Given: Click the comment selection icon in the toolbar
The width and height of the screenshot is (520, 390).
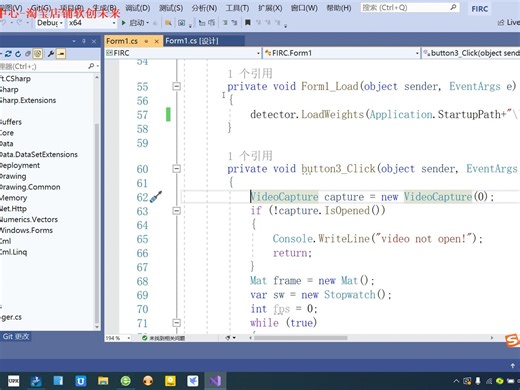Looking at the screenshot, I should coord(225,23).
